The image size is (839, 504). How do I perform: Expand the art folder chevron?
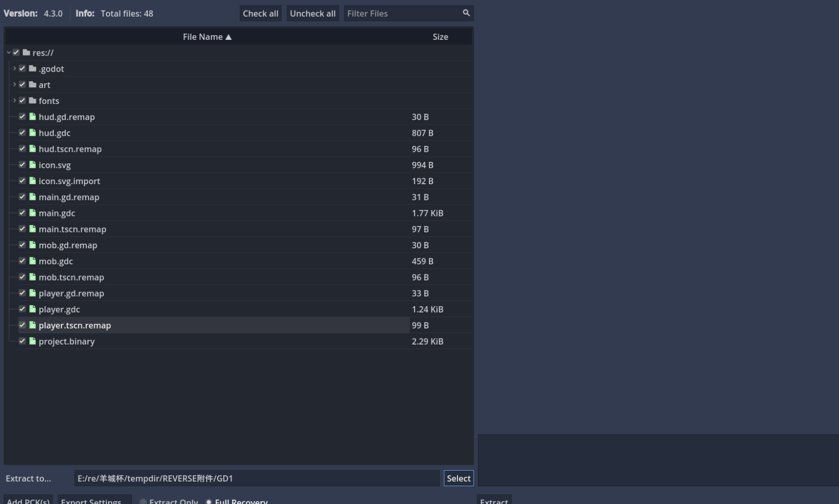coord(14,85)
